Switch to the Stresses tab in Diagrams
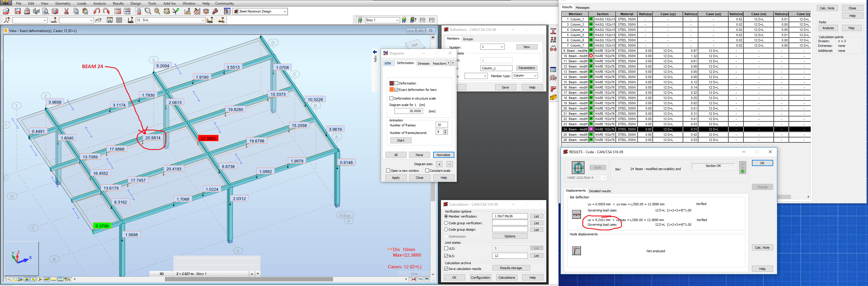The width and height of the screenshot is (868, 286). (423, 63)
